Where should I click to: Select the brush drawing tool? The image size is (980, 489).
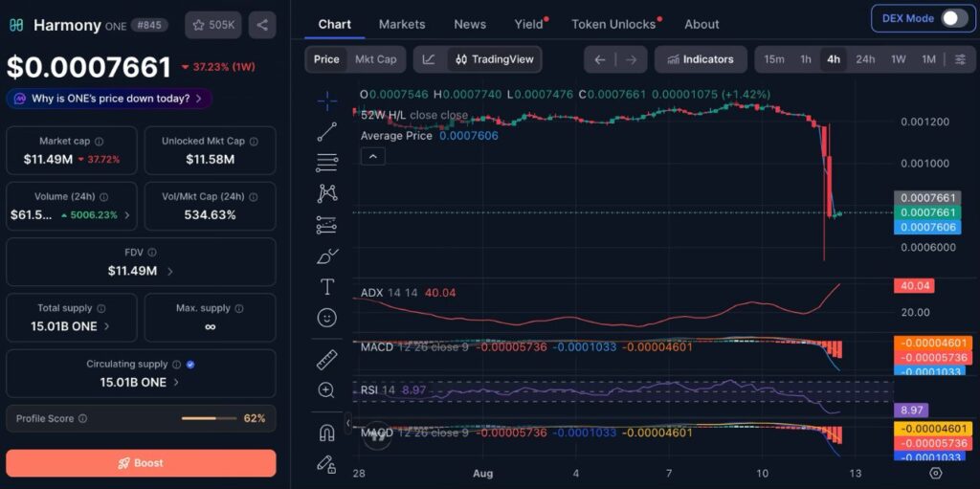[x=327, y=256]
